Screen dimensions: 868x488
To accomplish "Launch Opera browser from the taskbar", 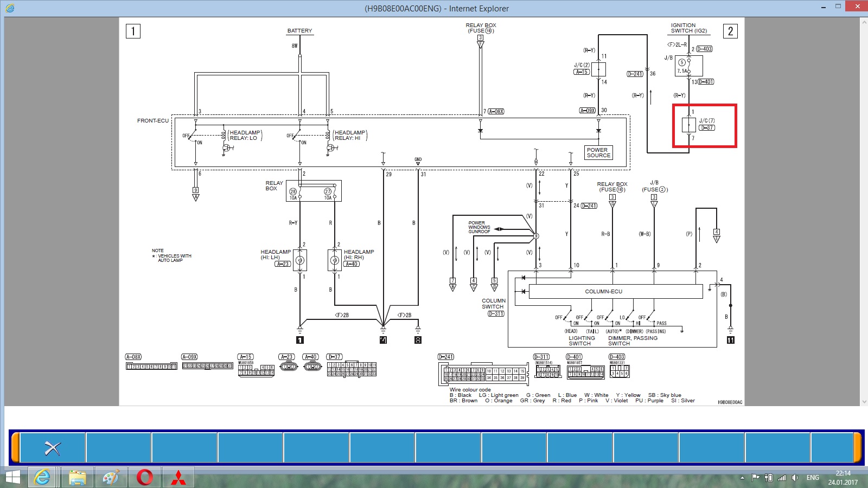I will 145,477.
